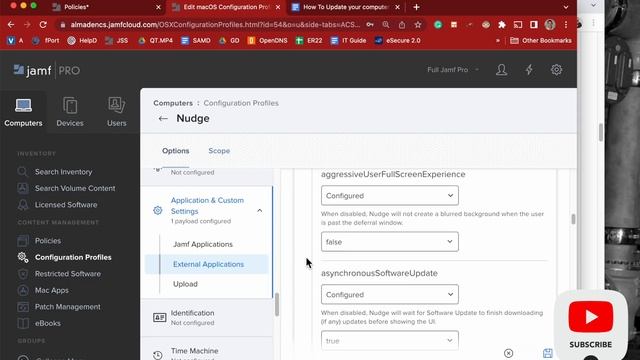Open Chrome's three-dot menu

[x=566, y=24]
